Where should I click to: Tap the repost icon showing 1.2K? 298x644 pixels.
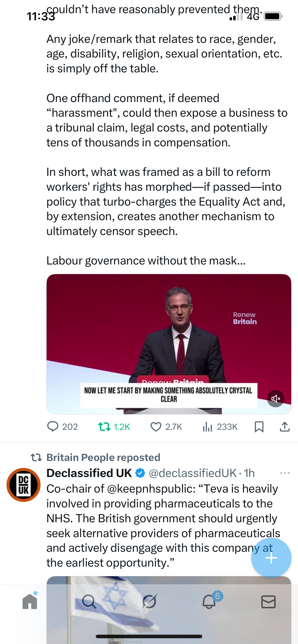click(x=104, y=426)
